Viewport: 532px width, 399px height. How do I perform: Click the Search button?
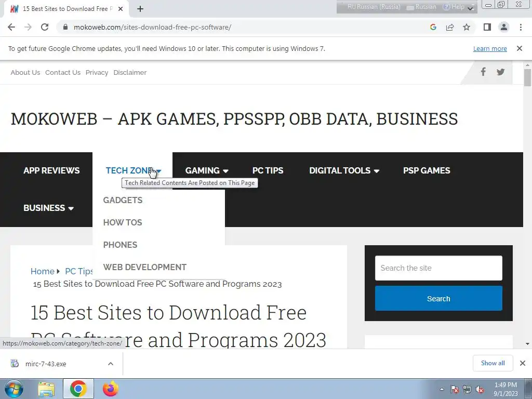click(x=438, y=298)
